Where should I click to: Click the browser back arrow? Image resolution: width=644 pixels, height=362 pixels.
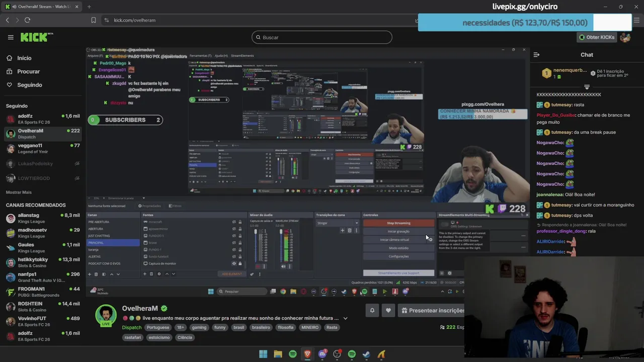tap(7, 20)
